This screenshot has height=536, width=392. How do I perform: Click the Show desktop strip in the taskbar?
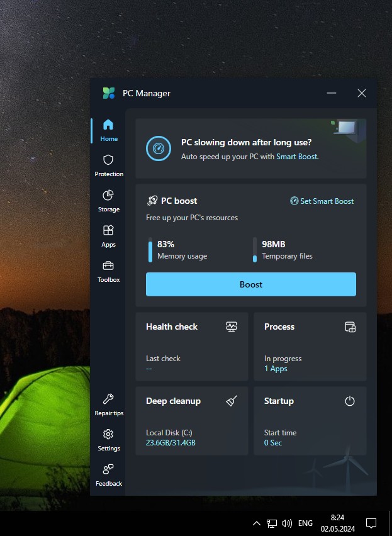coord(390,523)
